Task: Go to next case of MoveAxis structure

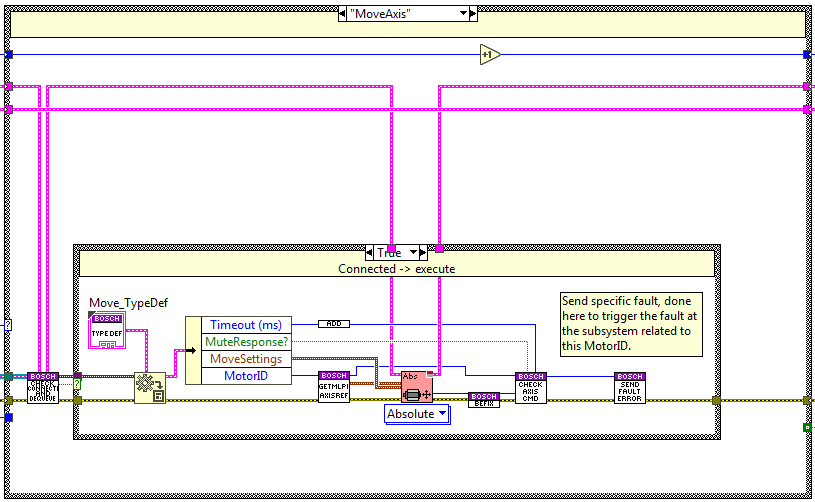Action: (473, 14)
